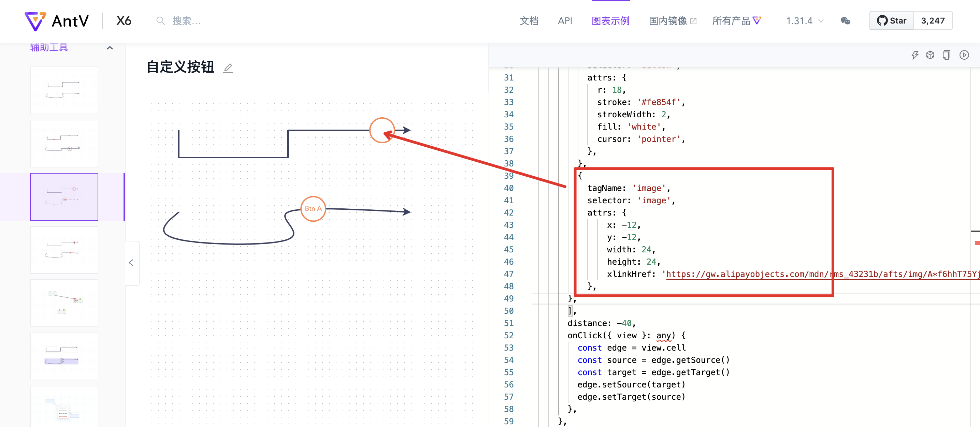Viewport: 980px width, 427px height.
Task: Click the run code play icon
Action: click(964, 55)
